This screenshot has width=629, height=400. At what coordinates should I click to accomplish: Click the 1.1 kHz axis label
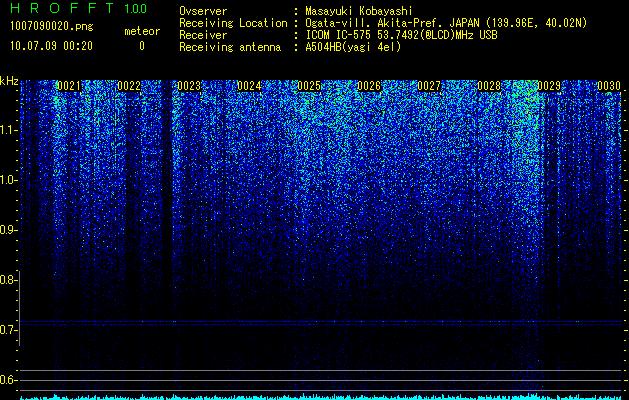(8, 130)
